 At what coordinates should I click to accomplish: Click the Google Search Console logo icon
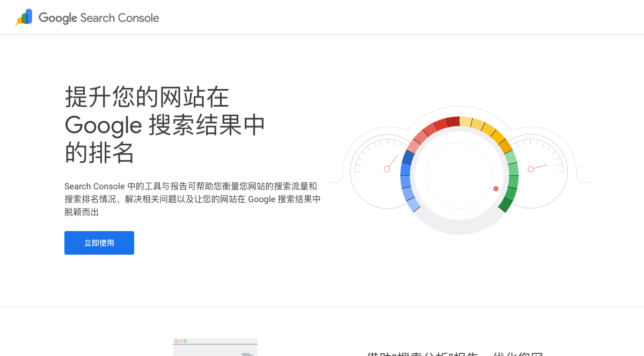pyautogui.click(x=24, y=17)
